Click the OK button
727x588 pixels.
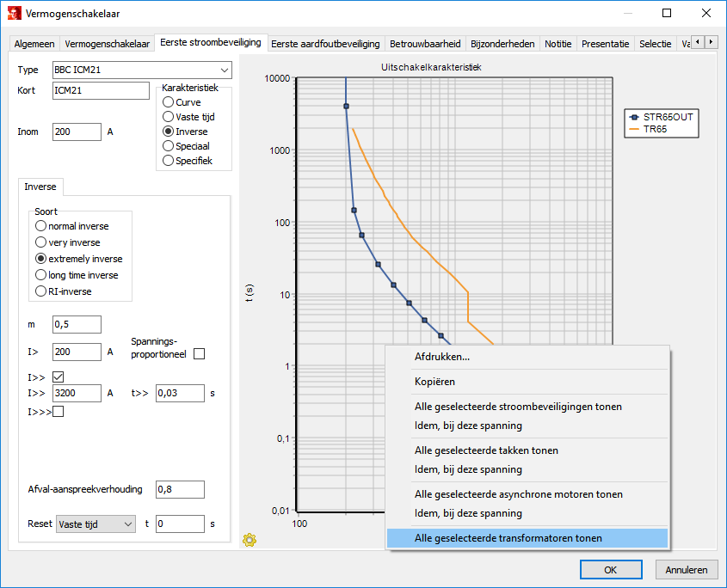click(x=610, y=569)
